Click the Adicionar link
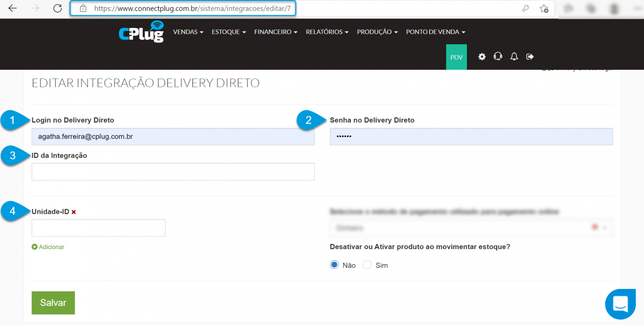 (x=48, y=247)
